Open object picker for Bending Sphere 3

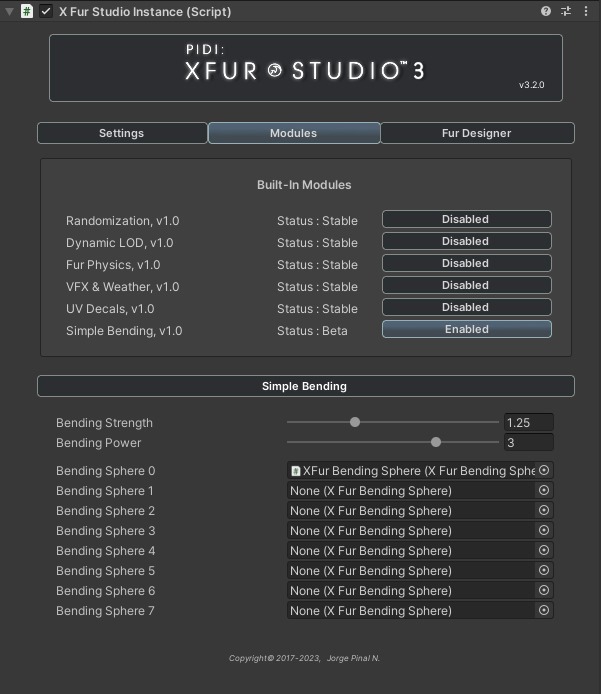[544, 530]
